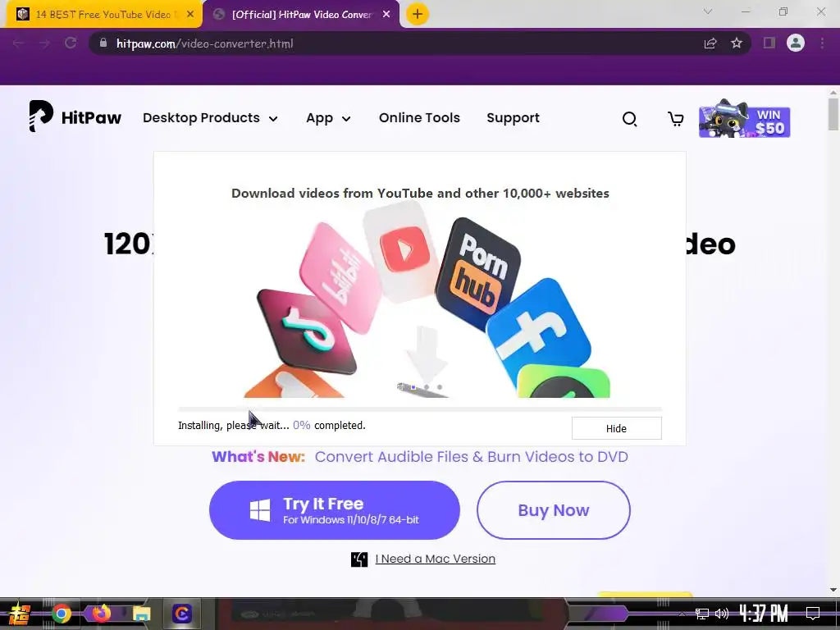Screen dimensions: 840x630
Task: Click the Try It Free button
Action: (x=335, y=510)
